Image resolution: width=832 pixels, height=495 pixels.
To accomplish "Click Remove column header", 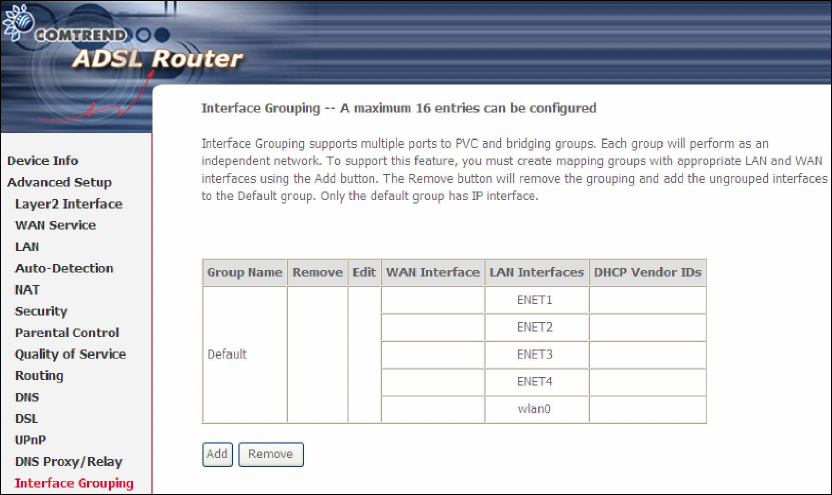I will 318,273.
